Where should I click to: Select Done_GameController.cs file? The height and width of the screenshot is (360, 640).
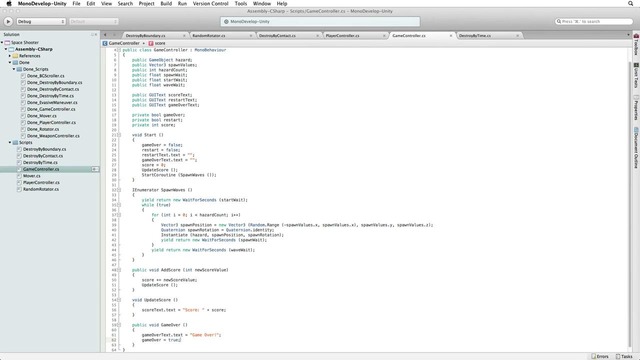[x=51, y=109]
